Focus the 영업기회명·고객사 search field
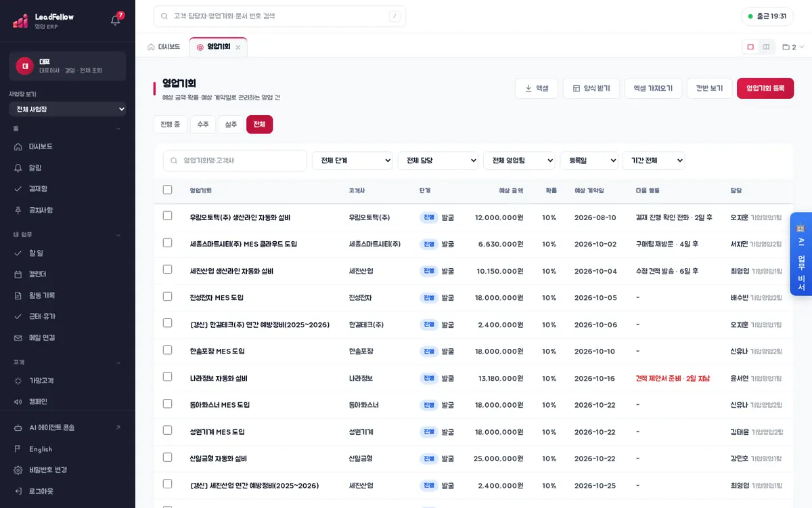Screen dimensions: 812x508 [235, 161]
